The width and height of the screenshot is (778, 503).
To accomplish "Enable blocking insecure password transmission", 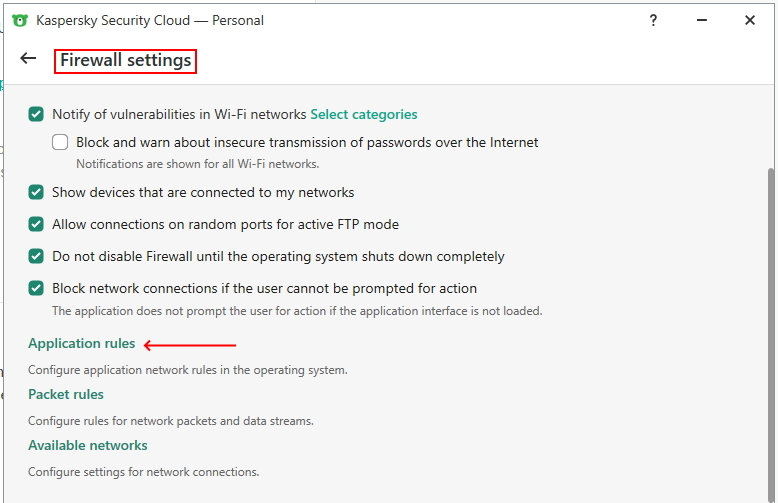I will pos(61,143).
